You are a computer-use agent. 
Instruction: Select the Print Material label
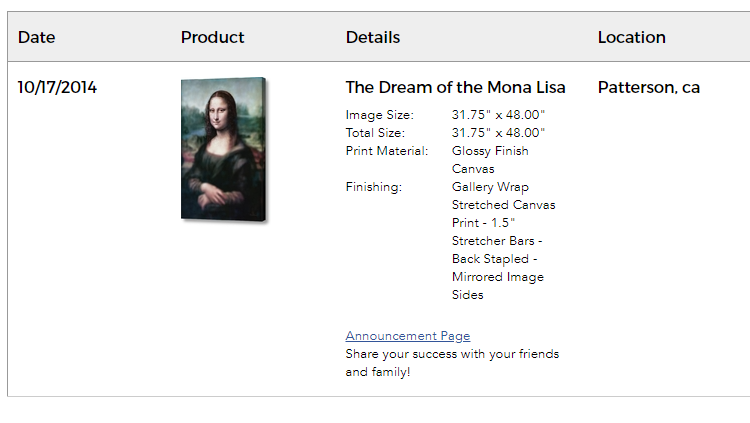coord(387,151)
